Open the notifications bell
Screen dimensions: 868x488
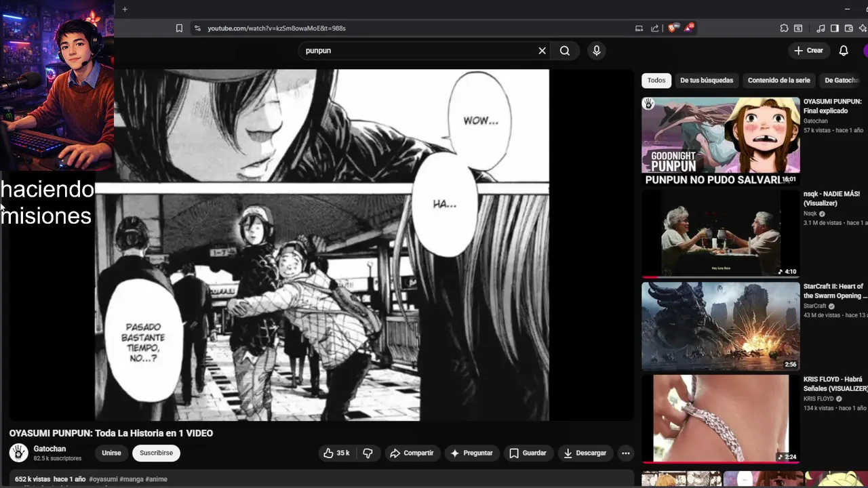pos(844,51)
